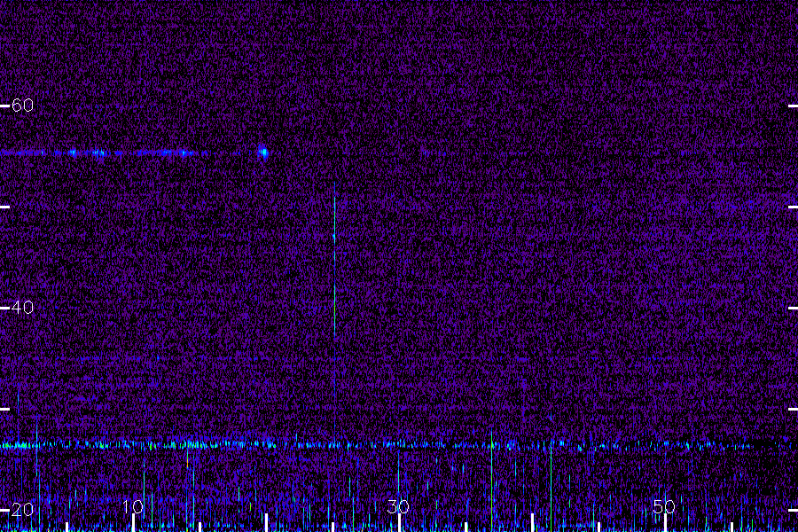Click the "20" frequency axis label

[x=22, y=510]
